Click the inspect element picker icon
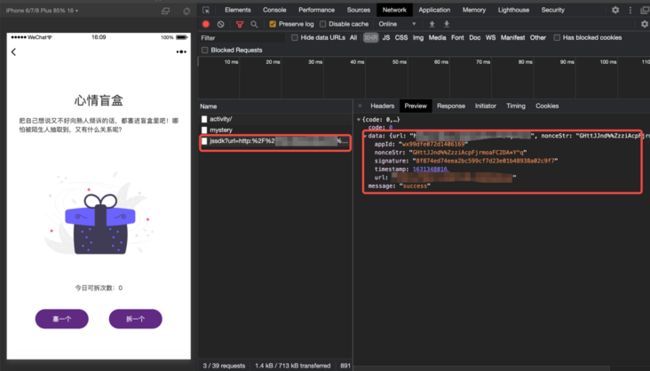The image size is (650, 371). tap(206, 10)
